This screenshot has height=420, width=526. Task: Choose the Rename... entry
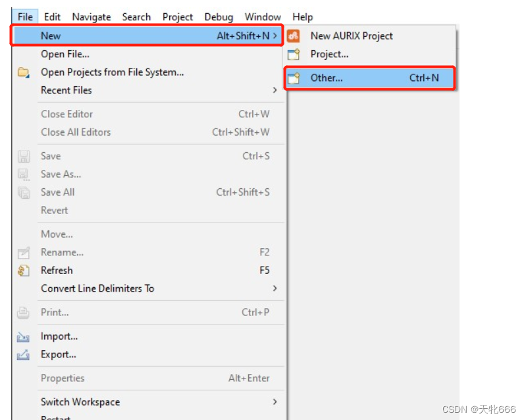149,252
